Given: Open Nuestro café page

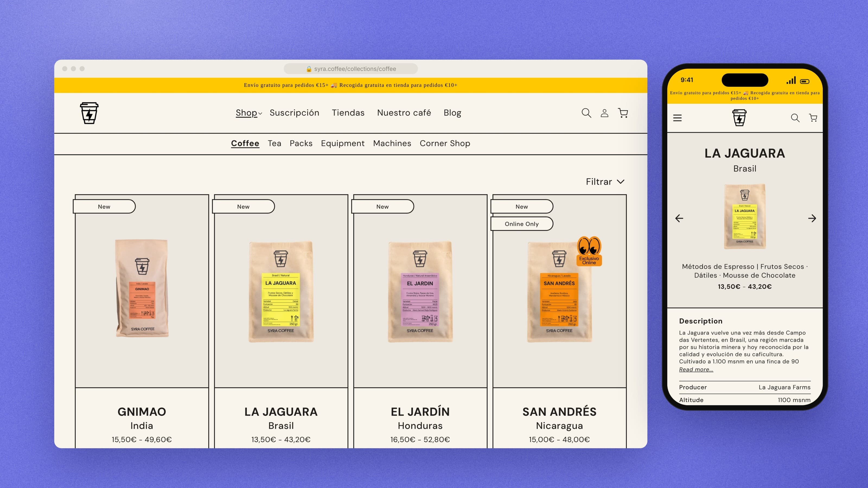Looking at the screenshot, I should click(x=404, y=113).
